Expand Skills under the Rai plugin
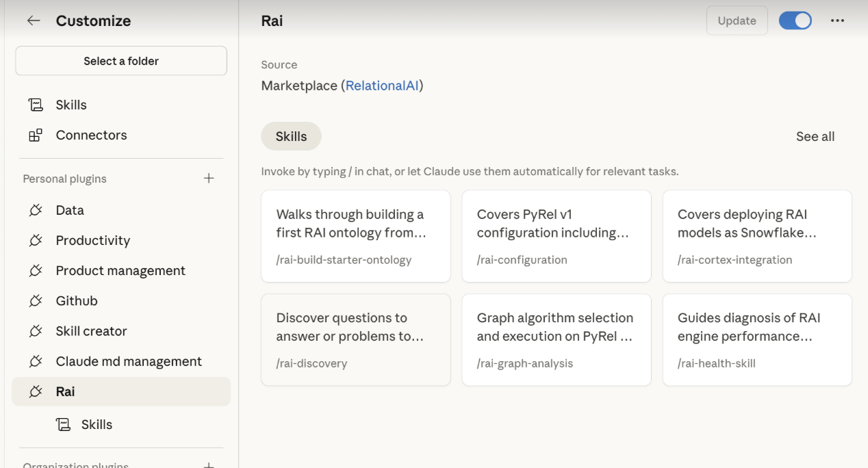The height and width of the screenshot is (468, 868). [98, 424]
